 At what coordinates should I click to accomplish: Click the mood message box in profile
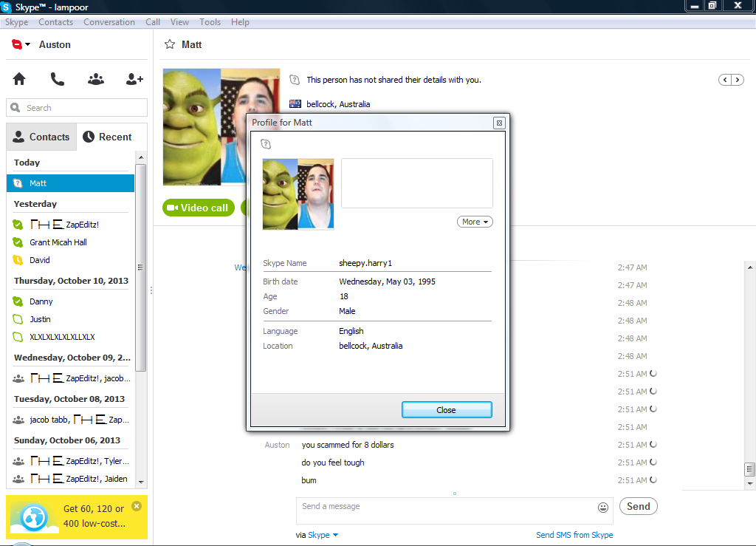tap(417, 183)
